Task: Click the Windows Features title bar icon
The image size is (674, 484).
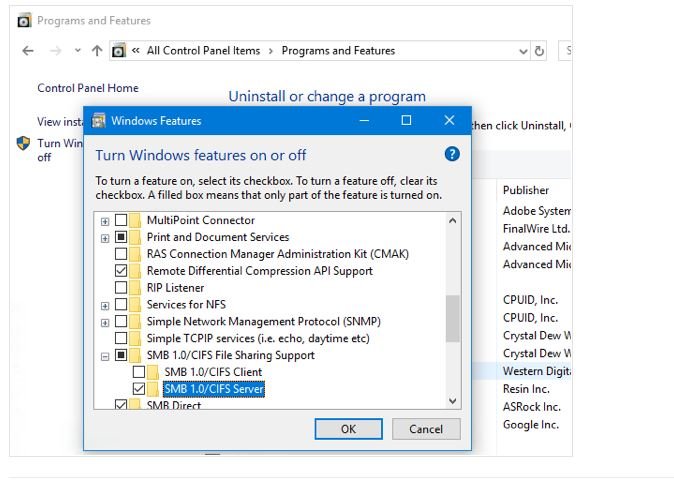Action: click(x=99, y=120)
